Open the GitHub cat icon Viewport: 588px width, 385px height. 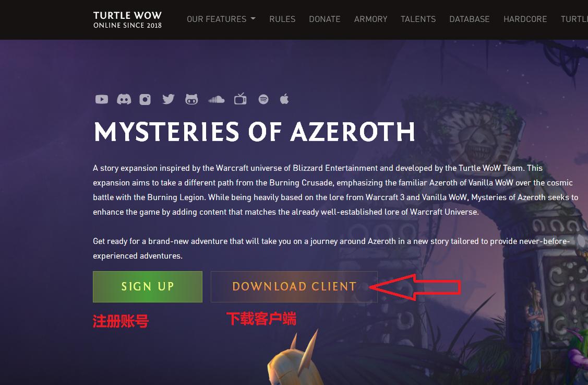(x=191, y=99)
